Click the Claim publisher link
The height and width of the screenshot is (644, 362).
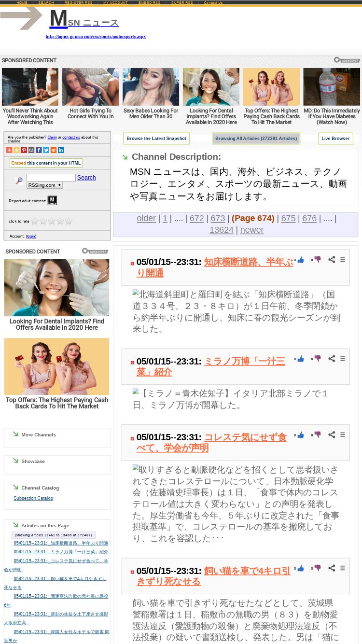(52, 138)
